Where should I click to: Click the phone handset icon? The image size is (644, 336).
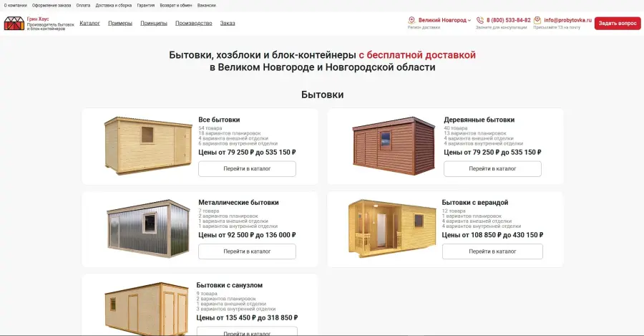[479, 20]
